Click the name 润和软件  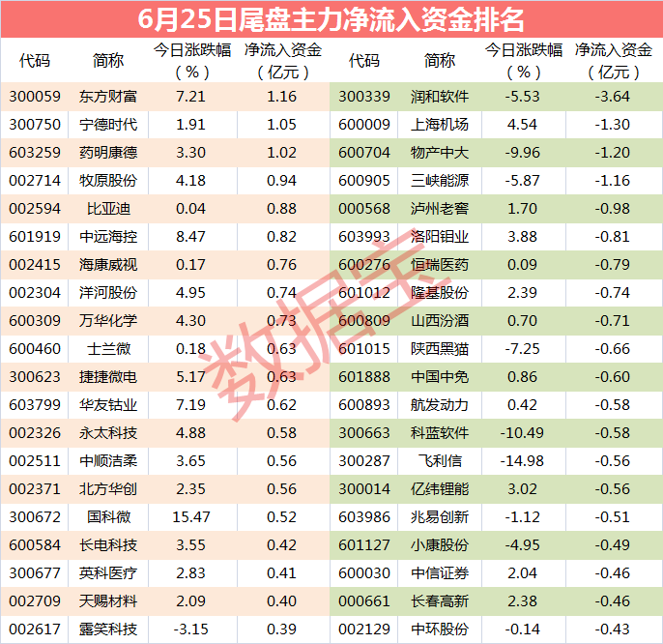pyautogui.click(x=440, y=97)
